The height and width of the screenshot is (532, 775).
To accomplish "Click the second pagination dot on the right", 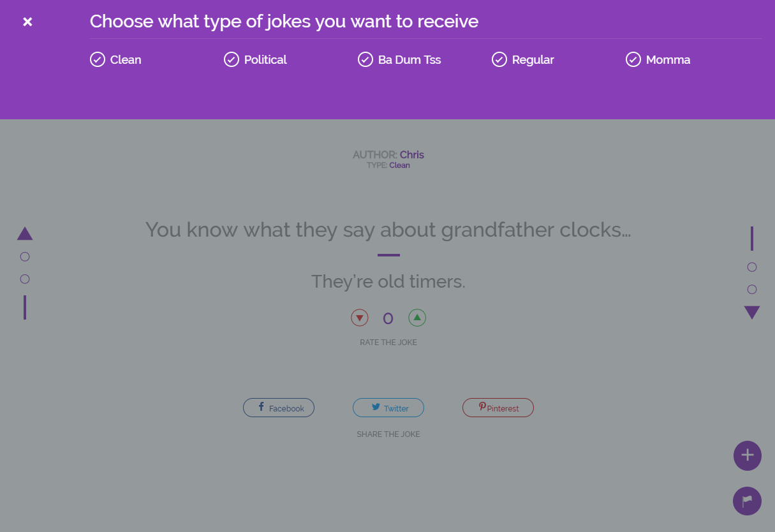I will 751,289.
